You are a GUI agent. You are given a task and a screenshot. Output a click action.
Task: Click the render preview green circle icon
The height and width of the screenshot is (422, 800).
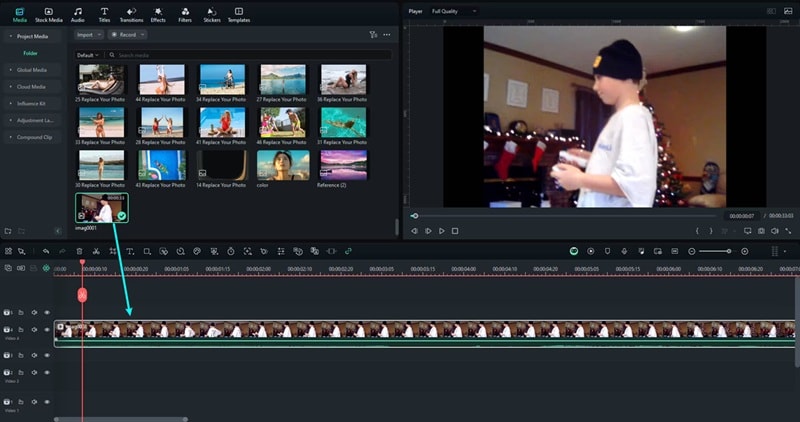coord(574,251)
